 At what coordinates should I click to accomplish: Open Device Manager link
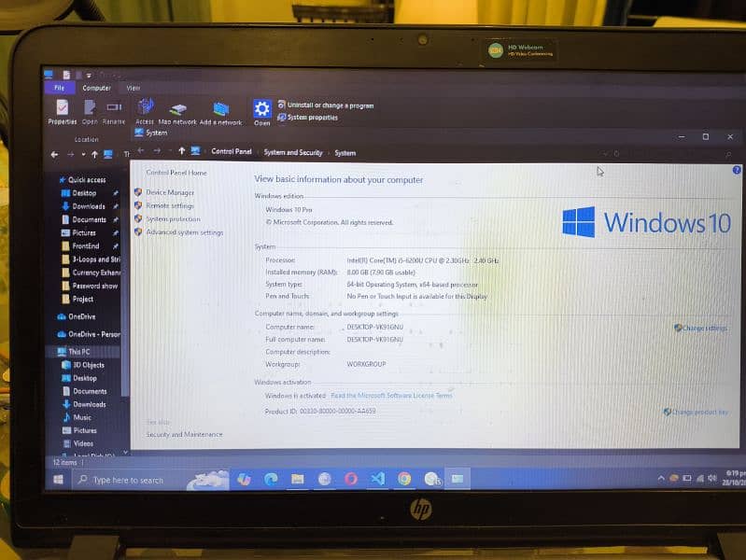click(x=169, y=192)
